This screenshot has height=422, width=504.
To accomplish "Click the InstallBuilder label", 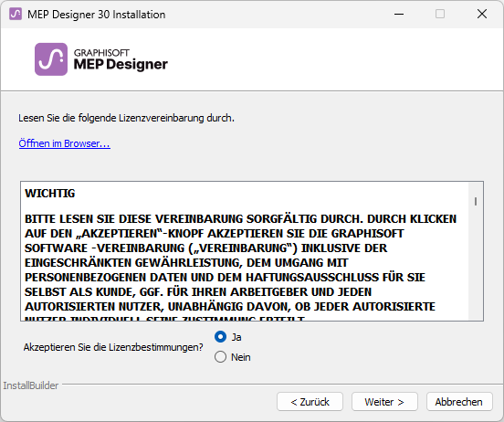I will 31,385.
